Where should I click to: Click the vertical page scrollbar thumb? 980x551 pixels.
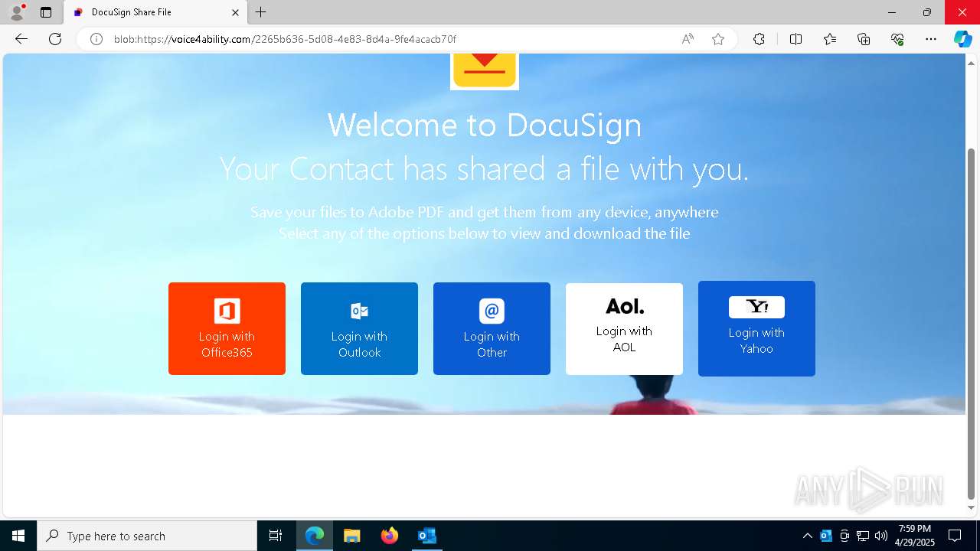(972, 323)
